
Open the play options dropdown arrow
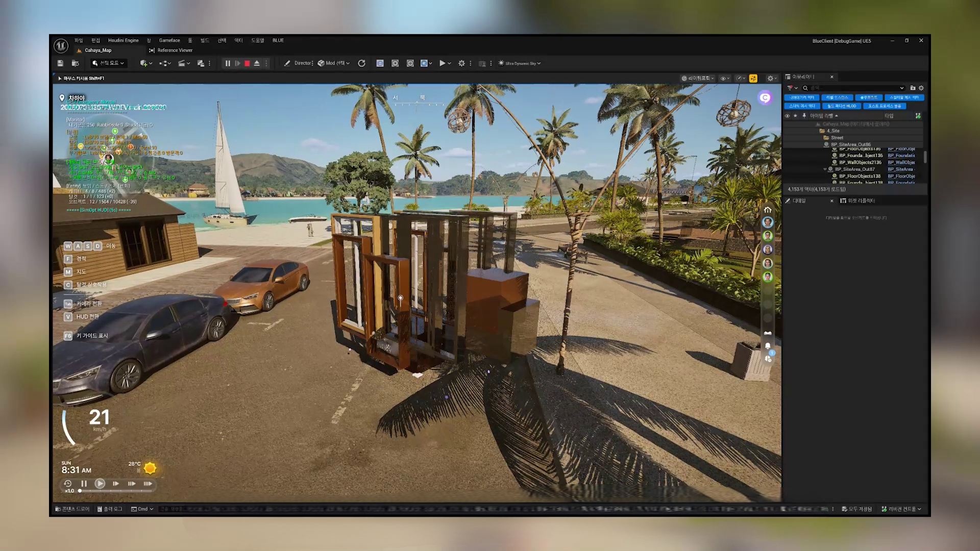tap(449, 63)
